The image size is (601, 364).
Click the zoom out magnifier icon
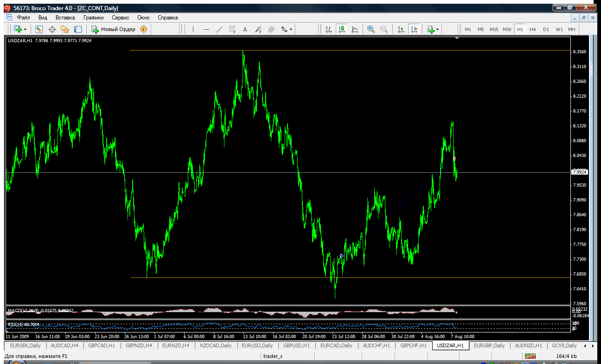[384, 29]
